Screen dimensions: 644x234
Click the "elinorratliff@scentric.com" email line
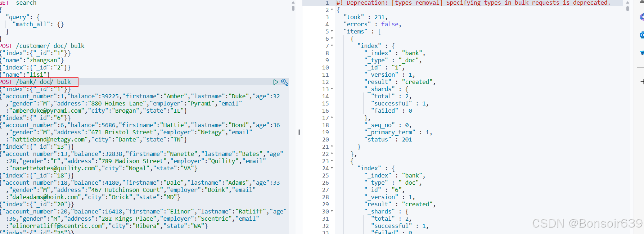click(x=107, y=226)
